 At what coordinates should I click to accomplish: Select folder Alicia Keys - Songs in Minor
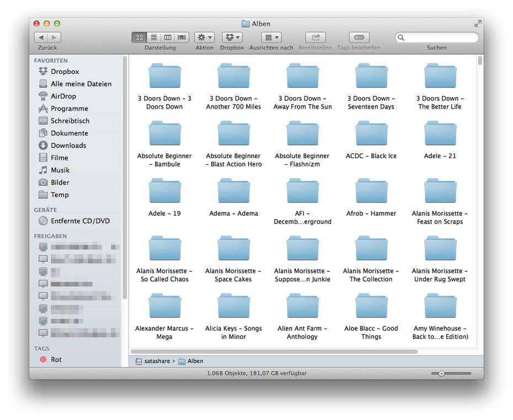(x=233, y=306)
